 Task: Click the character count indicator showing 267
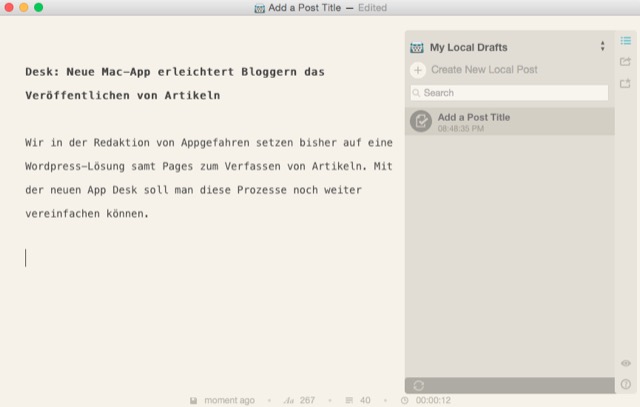[x=299, y=400]
